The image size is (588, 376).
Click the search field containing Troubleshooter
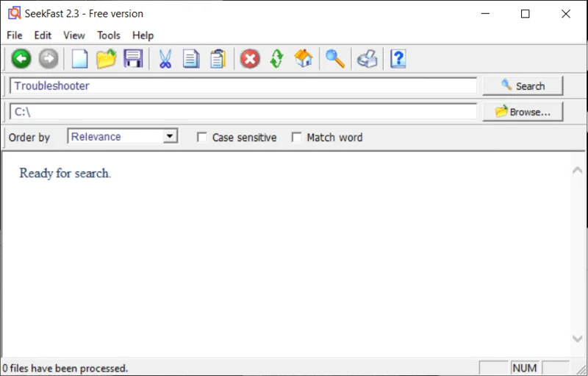pyautogui.click(x=243, y=86)
